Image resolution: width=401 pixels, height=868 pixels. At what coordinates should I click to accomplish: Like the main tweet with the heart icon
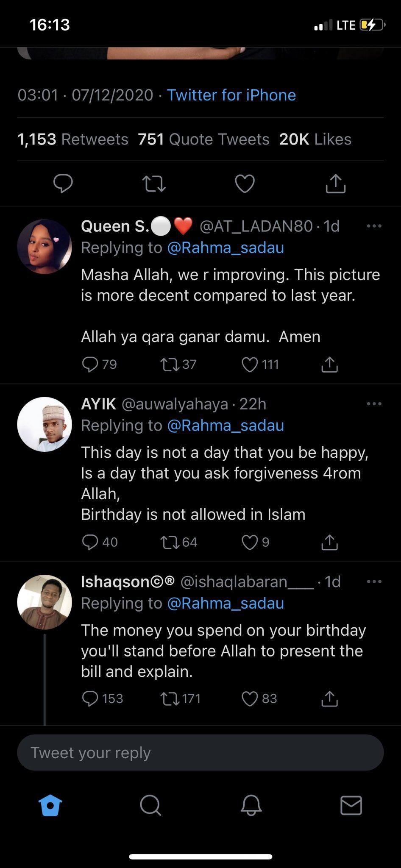pyautogui.click(x=245, y=184)
